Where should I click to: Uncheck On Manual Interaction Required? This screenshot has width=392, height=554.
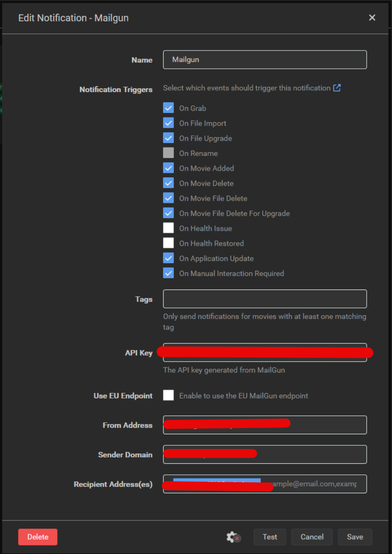tap(169, 273)
